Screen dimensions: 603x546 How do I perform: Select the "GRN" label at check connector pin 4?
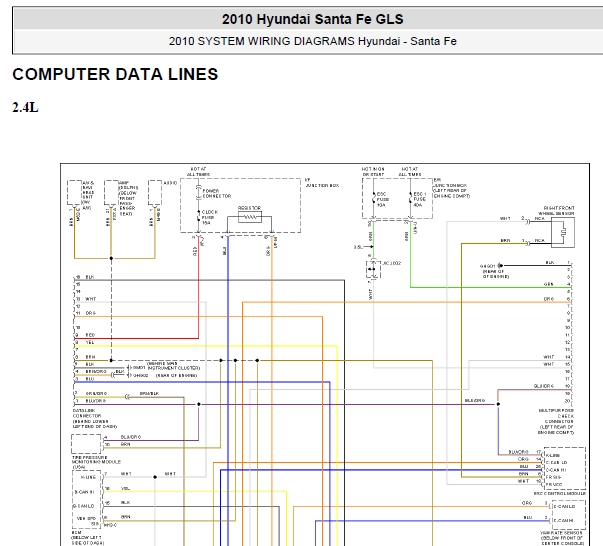click(x=549, y=284)
